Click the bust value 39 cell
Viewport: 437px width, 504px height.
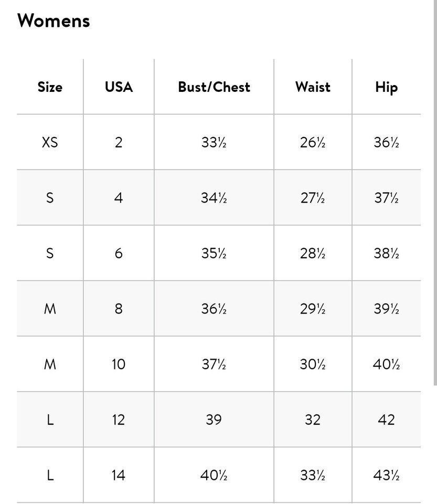(x=214, y=420)
